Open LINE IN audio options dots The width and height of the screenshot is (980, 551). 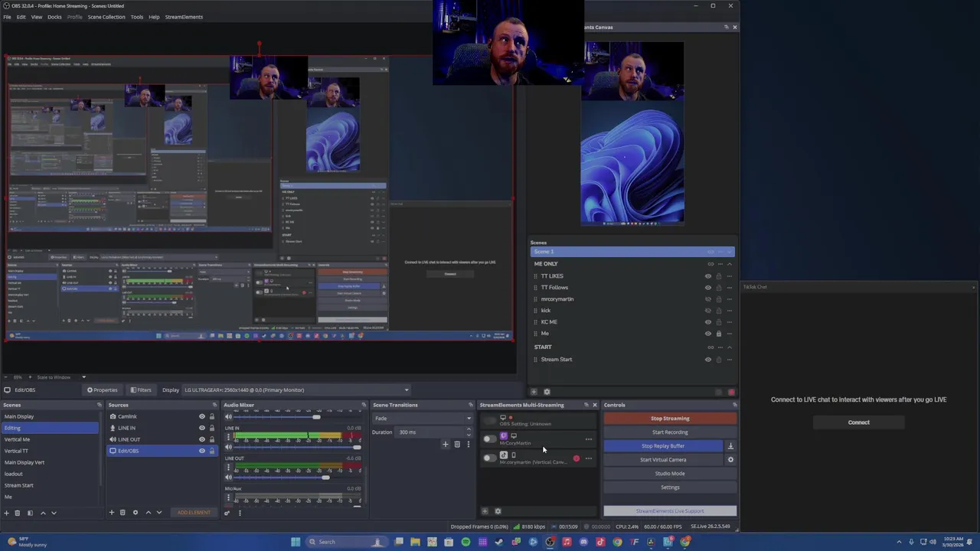[228, 437]
